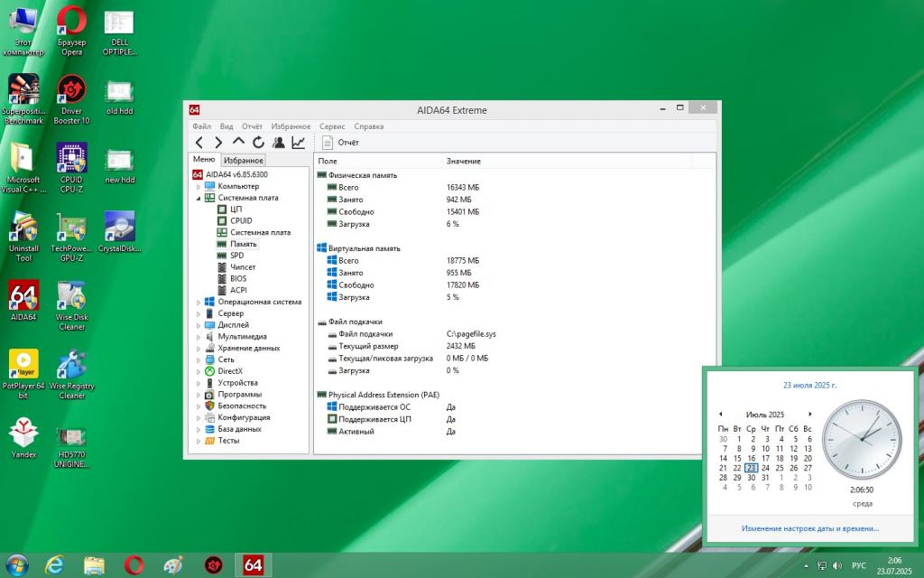Open the Wise Registry Cleaner desktop icon
Screen dimensions: 924x578
(x=71, y=374)
